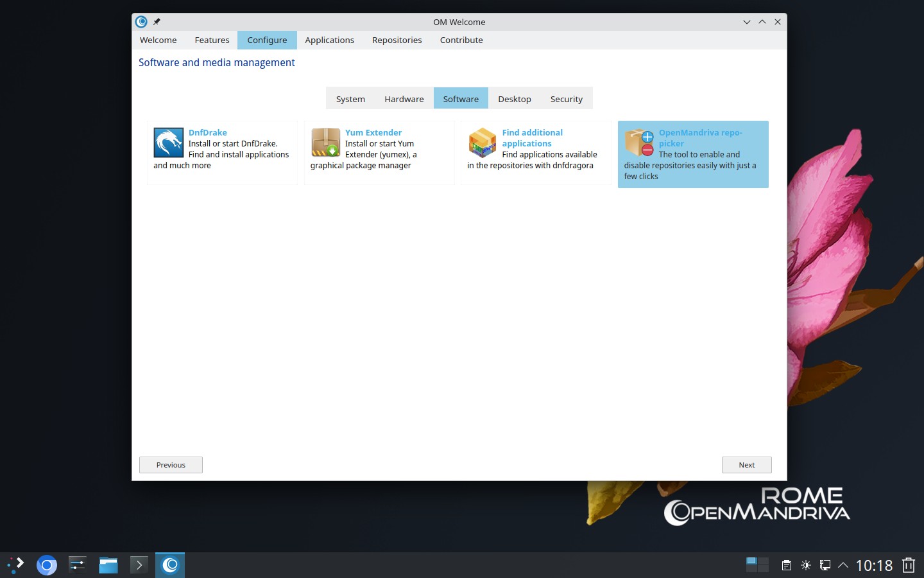Screen dimensions: 924x578
Task: Open the trash icon in the panel
Action: (909, 565)
